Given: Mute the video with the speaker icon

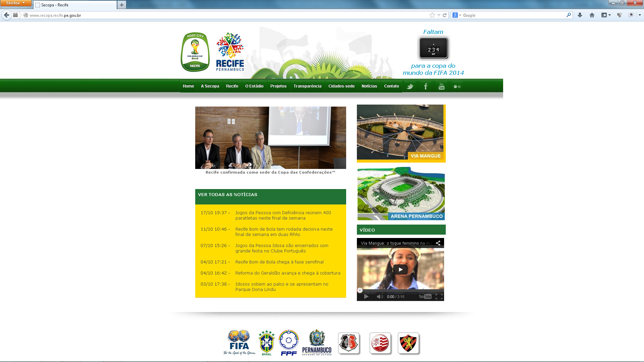Looking at the screenshot, I should [x=380, y=297].
